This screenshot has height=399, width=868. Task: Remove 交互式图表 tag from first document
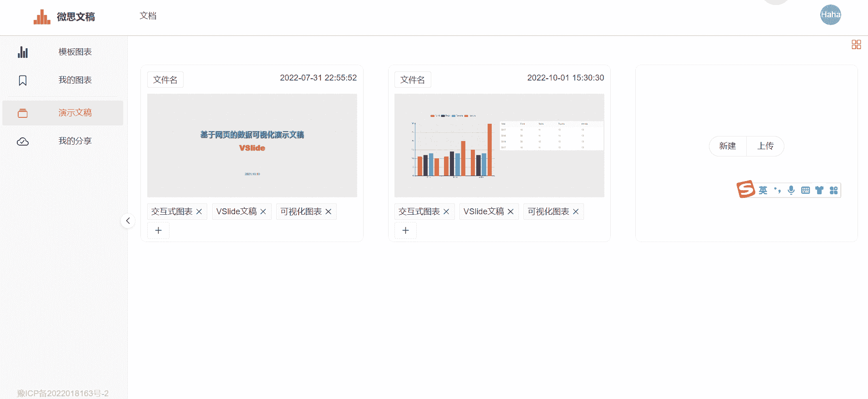pyautogui.click(x=199, y=212)
